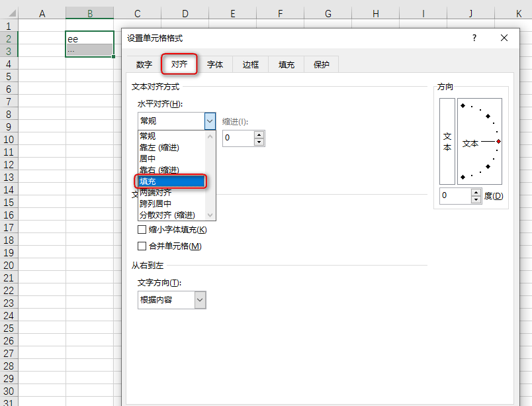
Task: Click the vertical 文本 orientation box
Action: click(447, 142)
